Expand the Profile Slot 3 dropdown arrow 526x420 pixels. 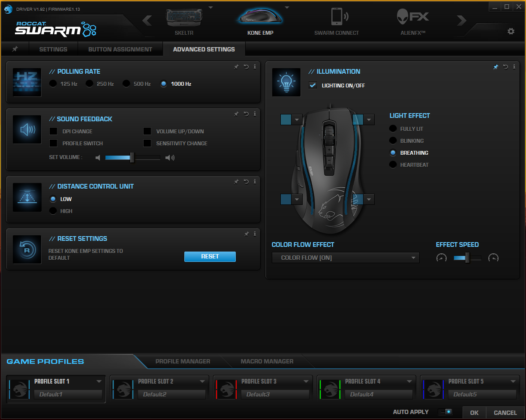pyautogui.click(x=306, y=381)
